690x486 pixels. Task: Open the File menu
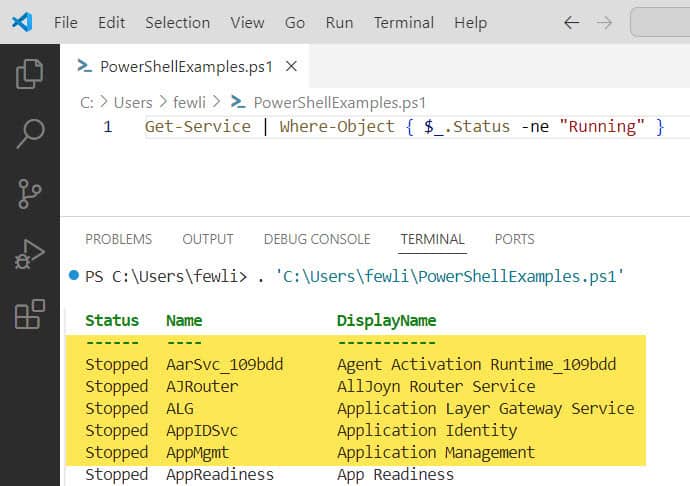[x=66, y=22]
